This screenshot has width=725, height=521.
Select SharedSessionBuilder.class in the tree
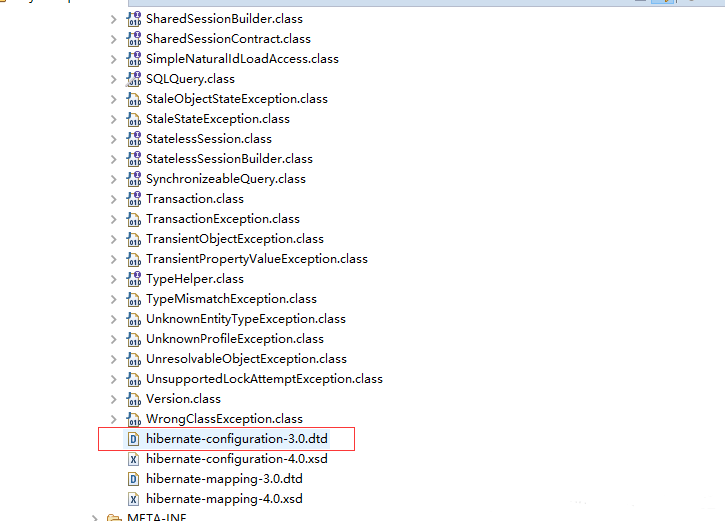click(224, 19)
